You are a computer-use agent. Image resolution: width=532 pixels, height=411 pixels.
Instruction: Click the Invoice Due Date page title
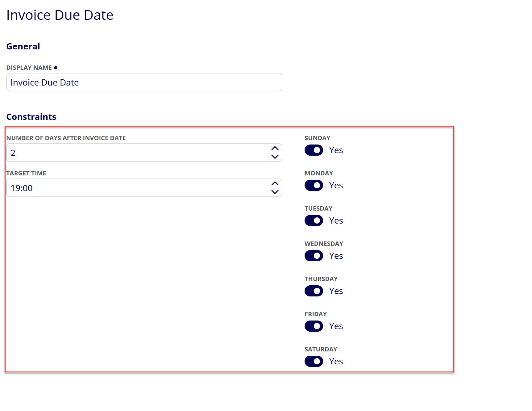tap(60, 15)
